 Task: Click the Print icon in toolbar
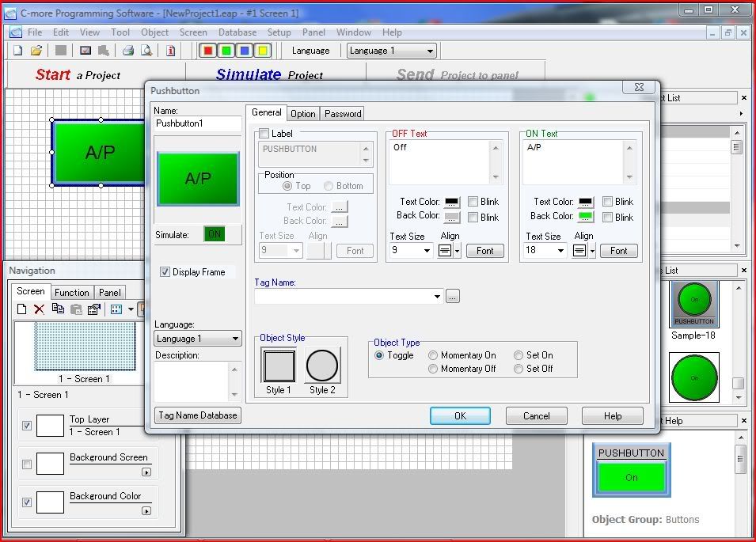[x=128, y=51]
